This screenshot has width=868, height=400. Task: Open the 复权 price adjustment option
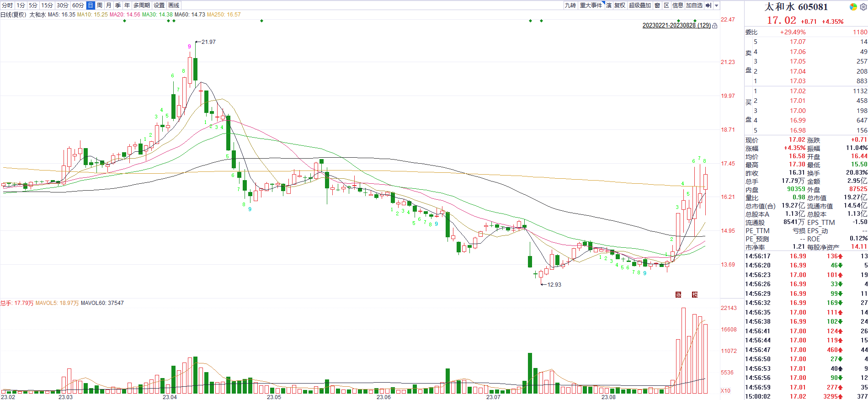[620, 5]
